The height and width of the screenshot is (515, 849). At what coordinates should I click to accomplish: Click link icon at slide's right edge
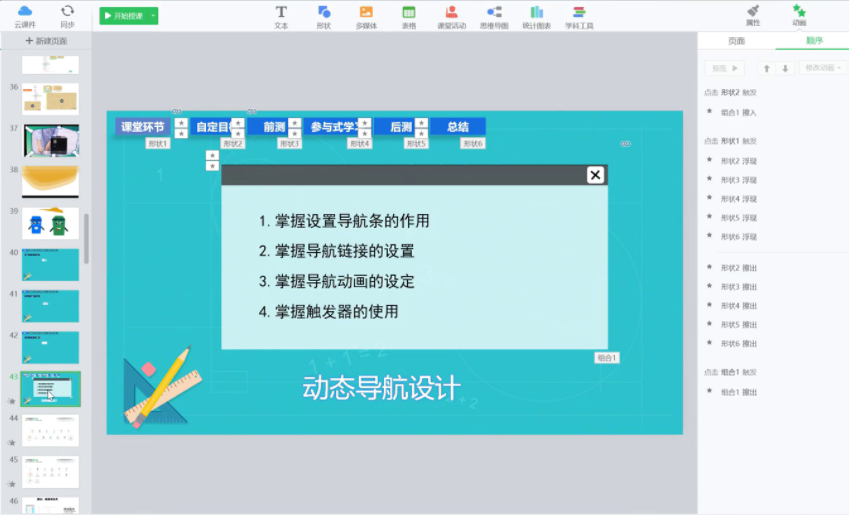coord(625,144)
